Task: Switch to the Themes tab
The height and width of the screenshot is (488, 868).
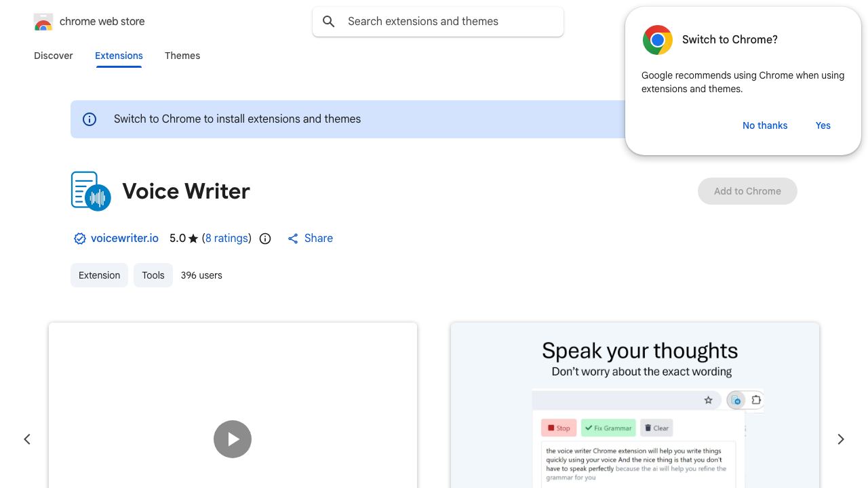Action: [x=182, y=56]
